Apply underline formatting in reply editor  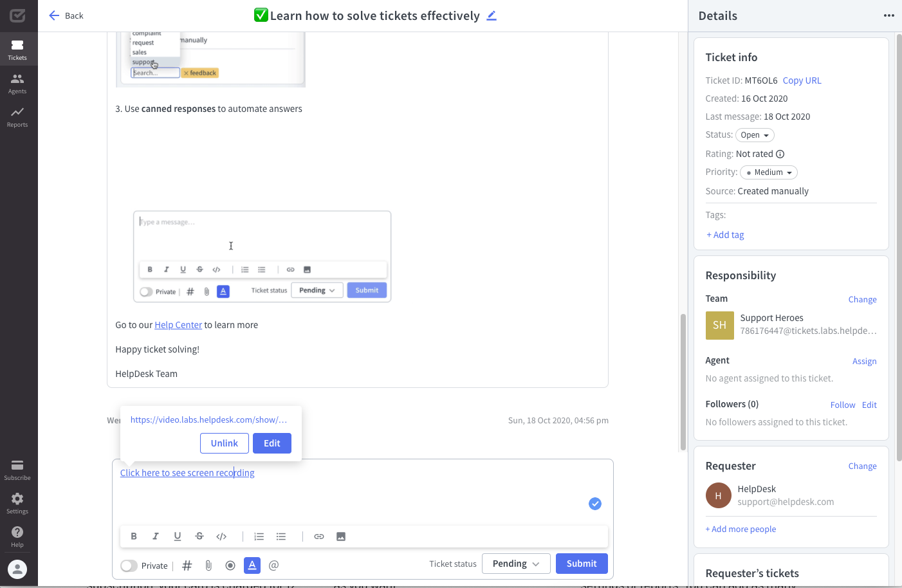pyautogui.click(x=178, y=537)
